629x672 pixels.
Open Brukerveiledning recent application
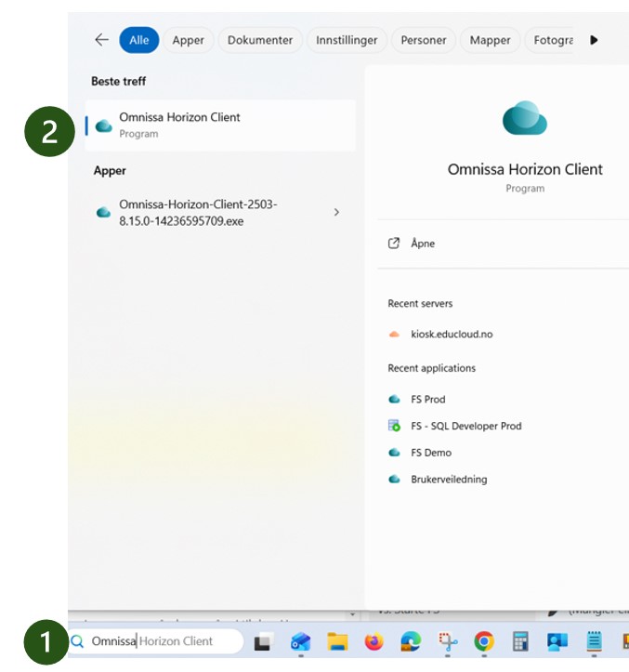448,480
